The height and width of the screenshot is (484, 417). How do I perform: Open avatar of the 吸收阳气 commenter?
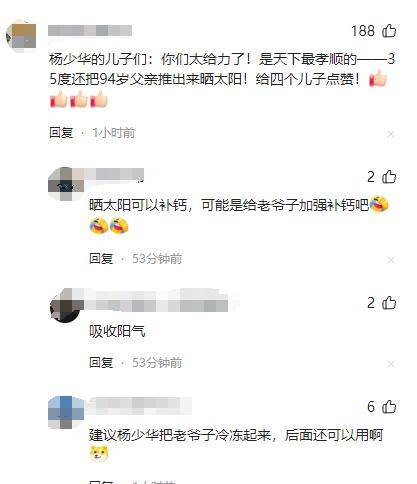pos(66,305)
